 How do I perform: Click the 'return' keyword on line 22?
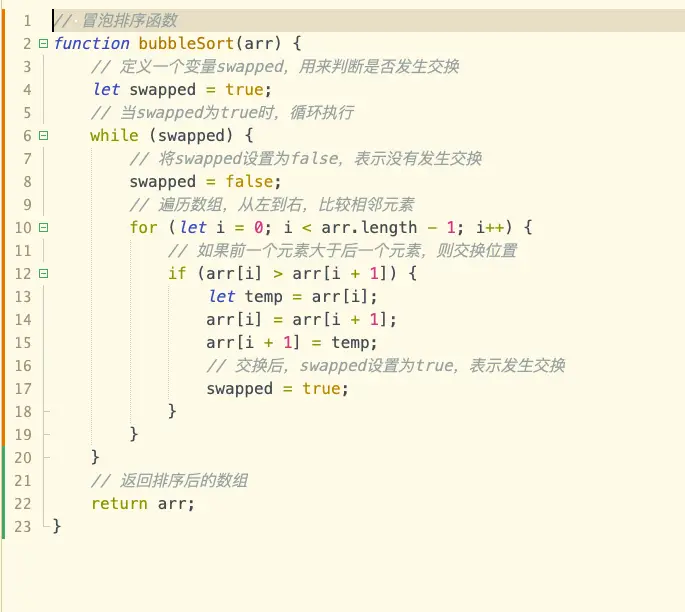[x=119, y=504]
